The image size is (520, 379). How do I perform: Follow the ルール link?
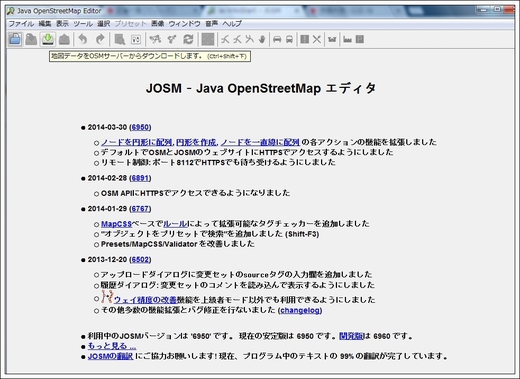[175, 224]
